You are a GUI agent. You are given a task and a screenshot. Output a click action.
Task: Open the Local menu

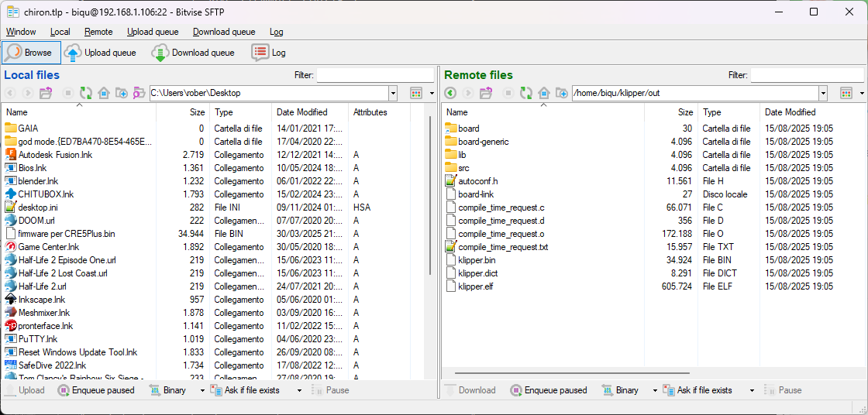[x=60, y=32]
